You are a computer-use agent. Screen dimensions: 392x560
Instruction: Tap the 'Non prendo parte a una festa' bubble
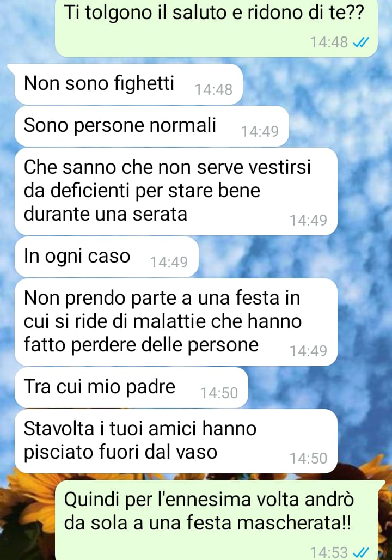click(176, 322)
